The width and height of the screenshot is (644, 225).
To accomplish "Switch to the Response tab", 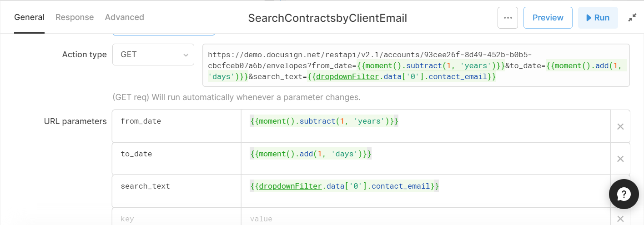I will click(x=75, y=17).
